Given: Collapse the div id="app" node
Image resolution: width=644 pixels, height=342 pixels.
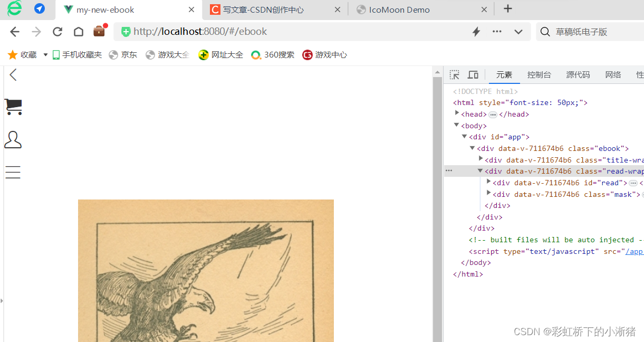Looking at the screenshot, I should (x=465, y=136).
